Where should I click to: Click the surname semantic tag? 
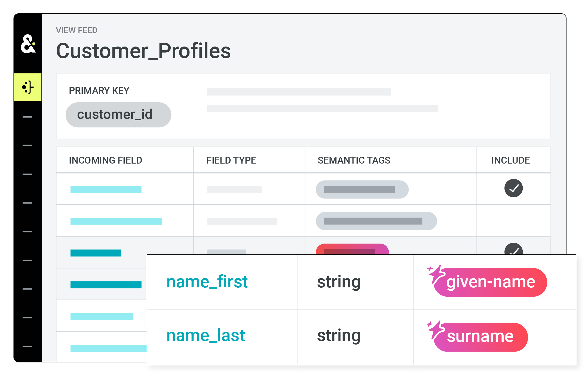coord(480,337)
